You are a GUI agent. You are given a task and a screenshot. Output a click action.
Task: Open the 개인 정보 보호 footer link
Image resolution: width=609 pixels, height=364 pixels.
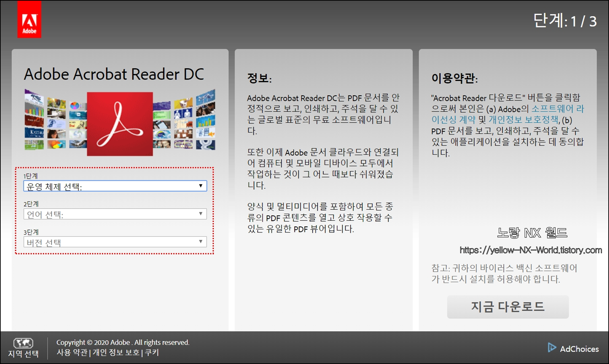coord(116,353)
